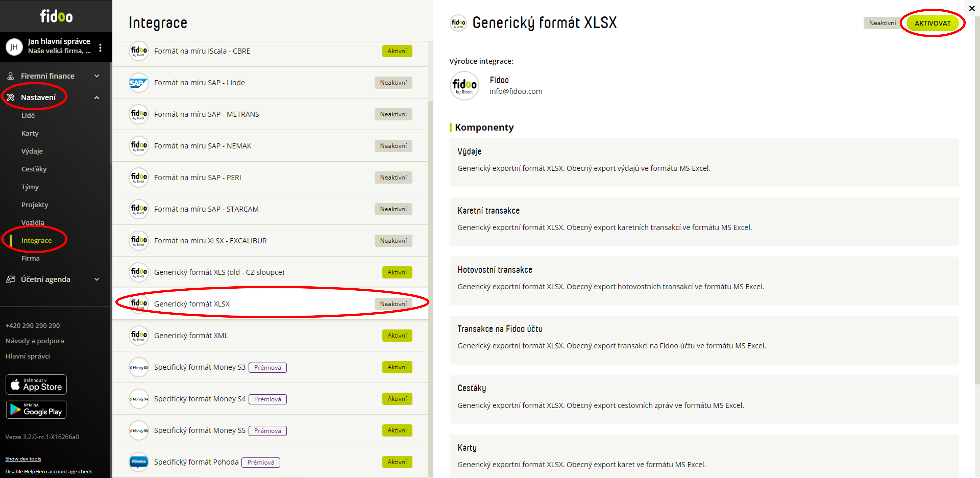
Task: Click the Fidoo logo in sidebar header
Action: coord(56,16)
